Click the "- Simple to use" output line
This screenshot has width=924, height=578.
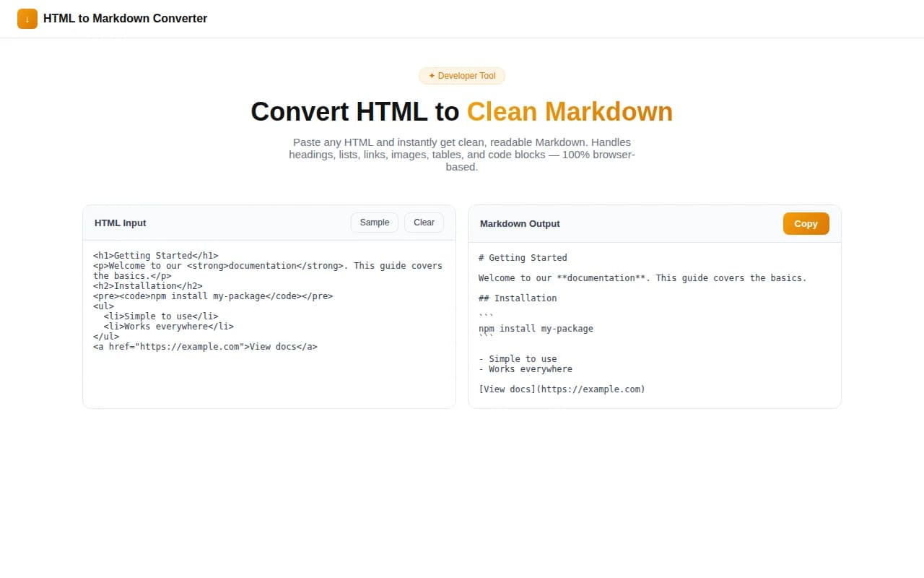coord(518,358)
